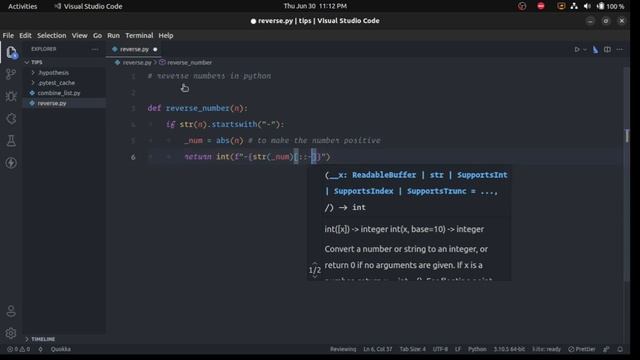Image resolution: width=640 pixels, height=360 pixels.
Task: Change indentation via Tab Size: 4
Action: 413,349
